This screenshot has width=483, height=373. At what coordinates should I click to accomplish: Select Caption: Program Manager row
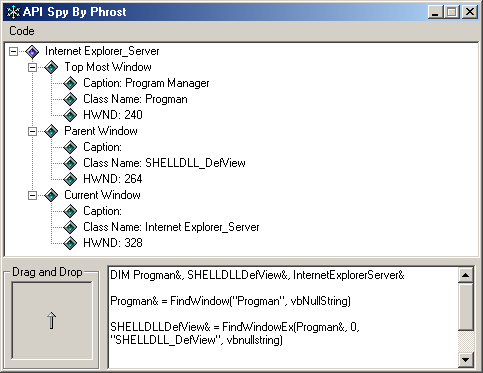pyautogui.click(x=146, y=83)
